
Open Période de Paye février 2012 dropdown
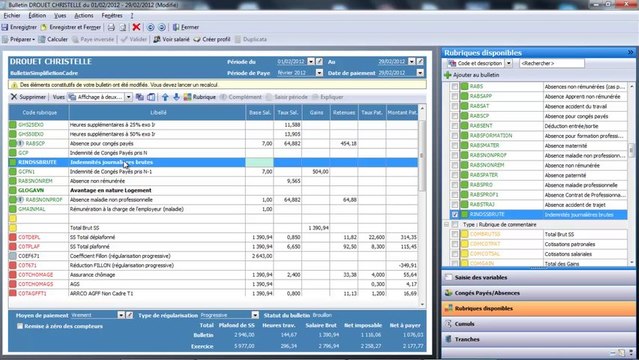click(319, 73)
